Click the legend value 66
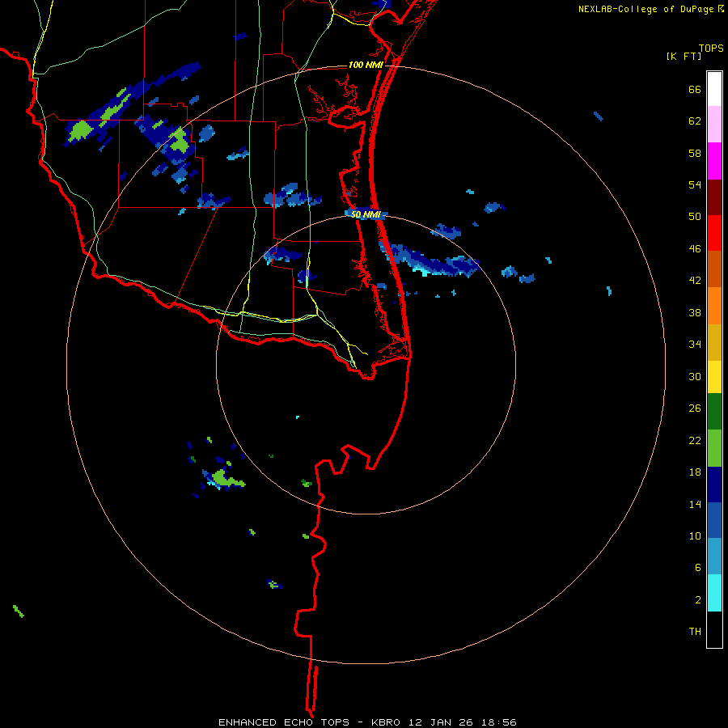The image size is (728, 728). [x=695, y=90]
